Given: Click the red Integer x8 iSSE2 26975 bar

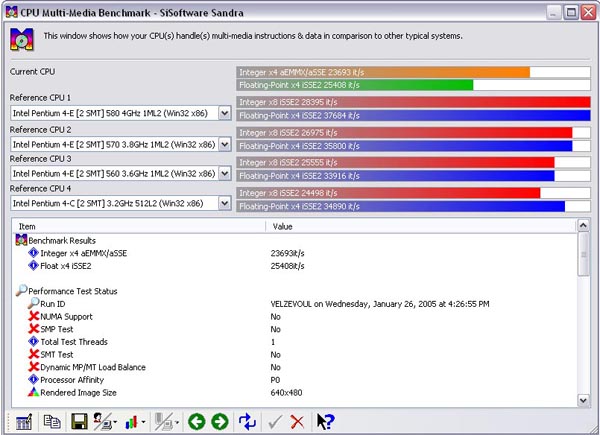Looking at the screenshot, I should [x=404, y=133].
